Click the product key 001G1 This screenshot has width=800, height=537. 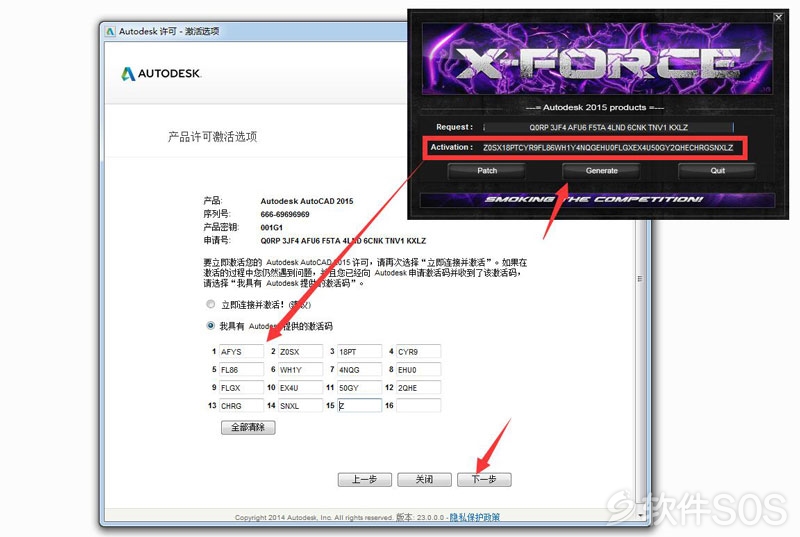(x=271, y=227)
